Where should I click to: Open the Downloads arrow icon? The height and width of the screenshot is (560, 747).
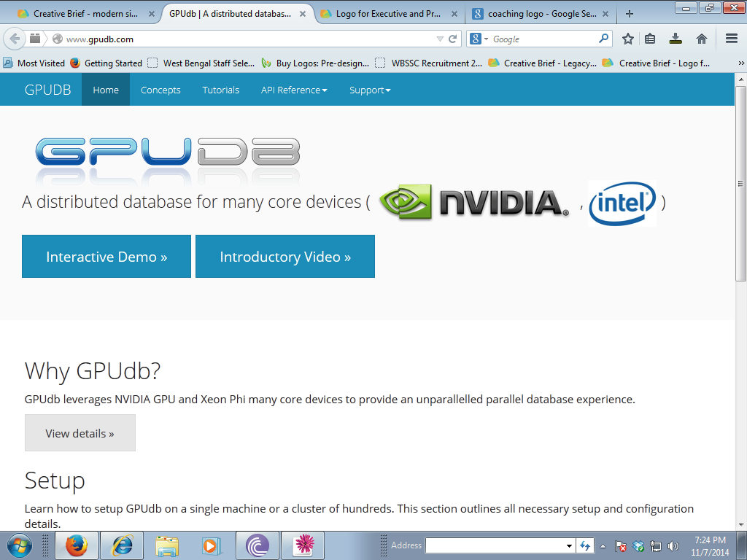pyautogui.click(x=676, y=39)
